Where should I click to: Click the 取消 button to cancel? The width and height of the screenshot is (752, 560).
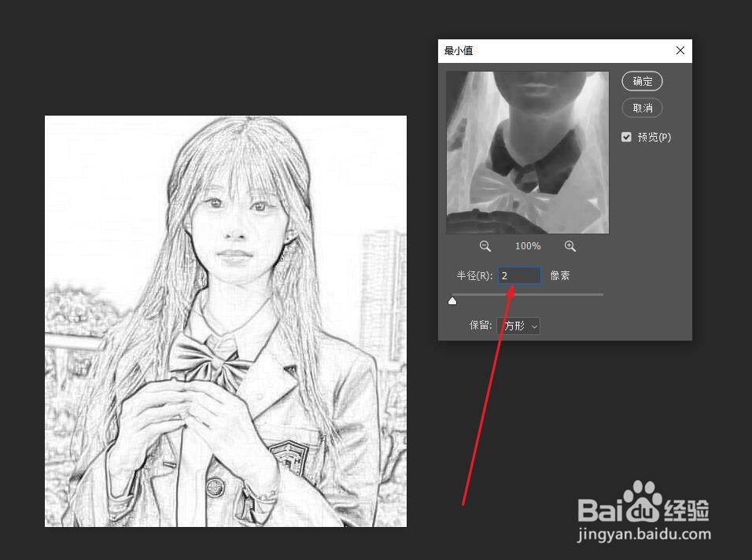[x=642, y=108]
